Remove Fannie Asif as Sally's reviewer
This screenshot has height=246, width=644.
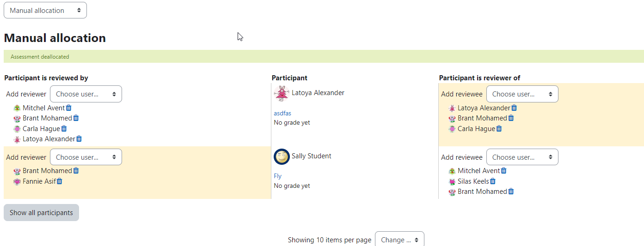click(x=60, y=181)
